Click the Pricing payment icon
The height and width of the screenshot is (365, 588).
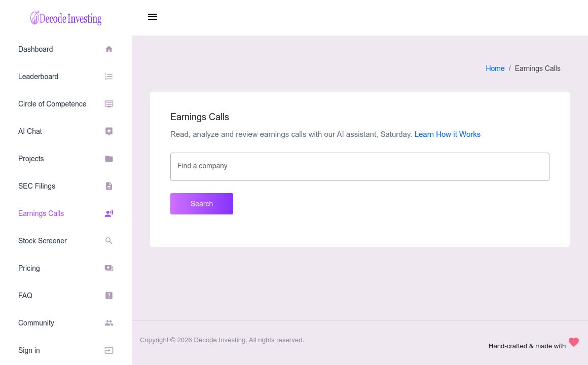click(x=109, y=268)
